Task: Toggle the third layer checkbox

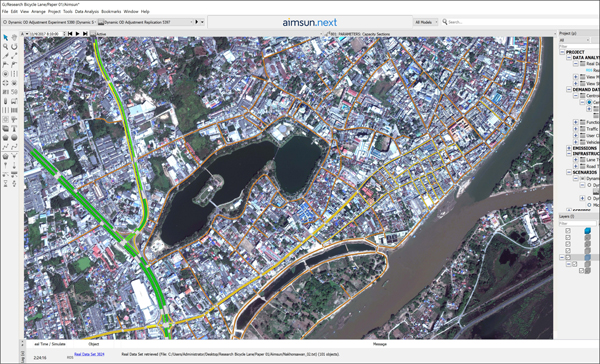Action: pyautogui.click(x=568, y=244)
